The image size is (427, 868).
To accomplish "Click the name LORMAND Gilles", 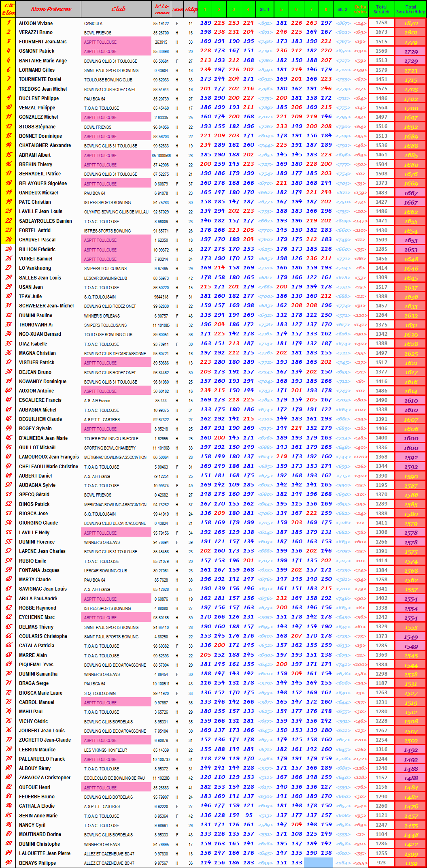I will click(36, 70).
